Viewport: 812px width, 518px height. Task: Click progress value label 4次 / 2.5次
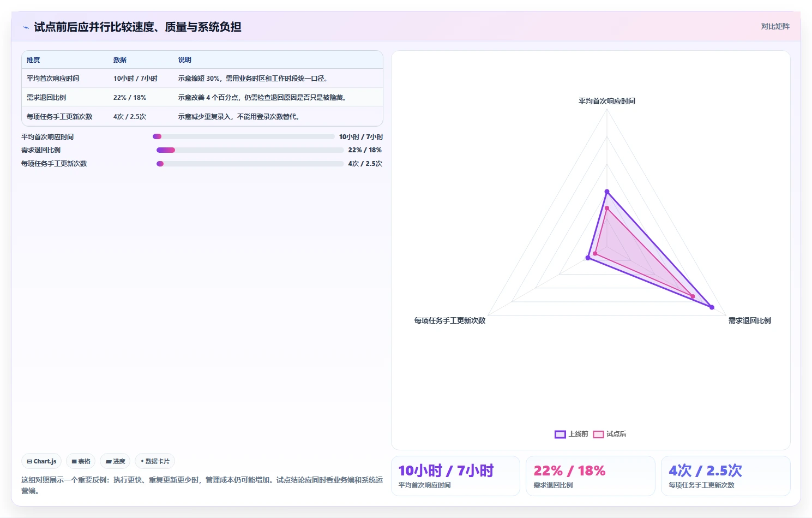365,164
